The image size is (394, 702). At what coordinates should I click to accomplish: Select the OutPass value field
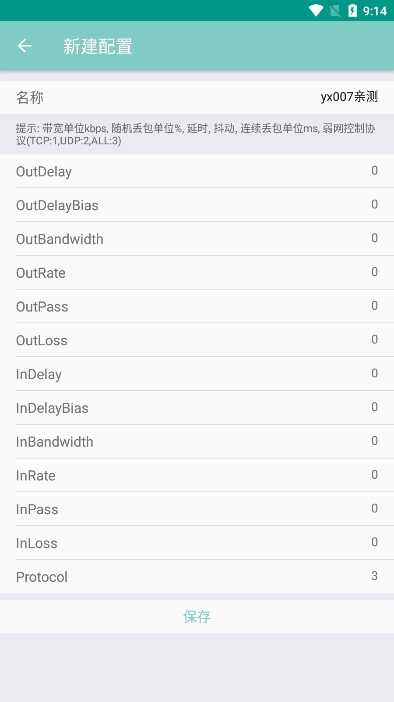pyautogui.click(x=374, y=305)
